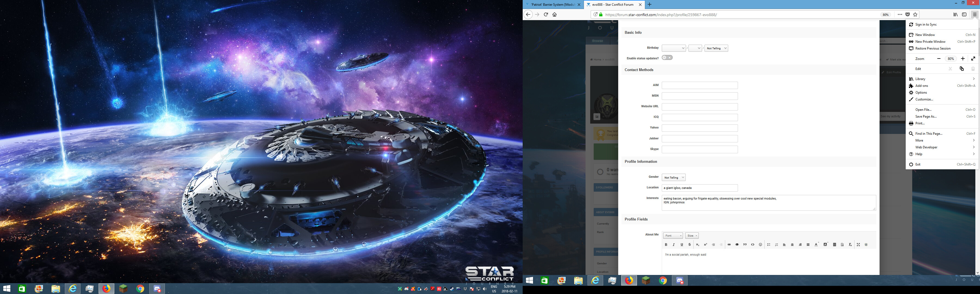Open the text color picker in the editor

pyautogui.click(x=816, y=244)
